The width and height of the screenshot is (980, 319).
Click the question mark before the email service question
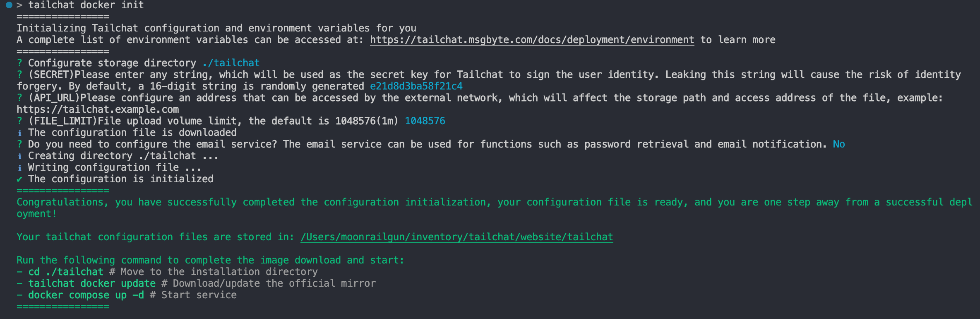19,144
